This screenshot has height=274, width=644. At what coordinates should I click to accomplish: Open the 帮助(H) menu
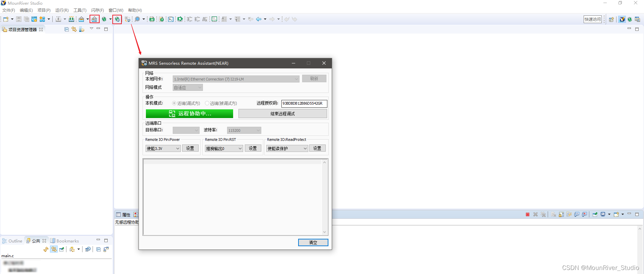pos(135,10)
